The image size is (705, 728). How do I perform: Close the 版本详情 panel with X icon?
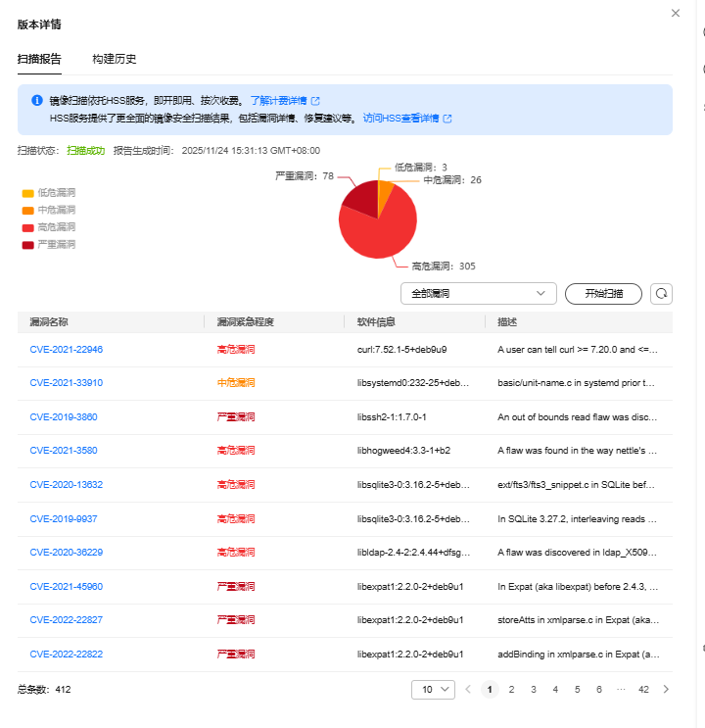point(675,14)
